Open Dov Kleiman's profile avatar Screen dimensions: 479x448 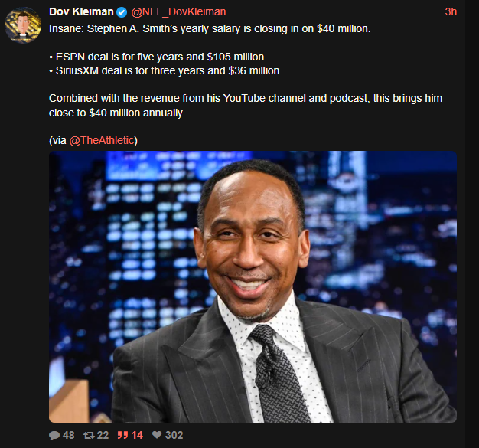pyautogui.click(x=23, y=25)
